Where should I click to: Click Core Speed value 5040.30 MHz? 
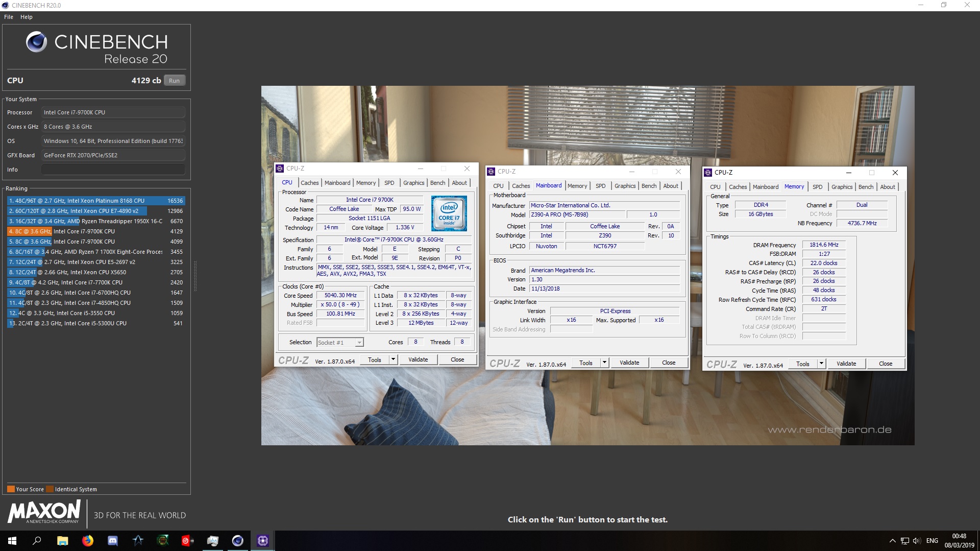(x=340, y=296)
